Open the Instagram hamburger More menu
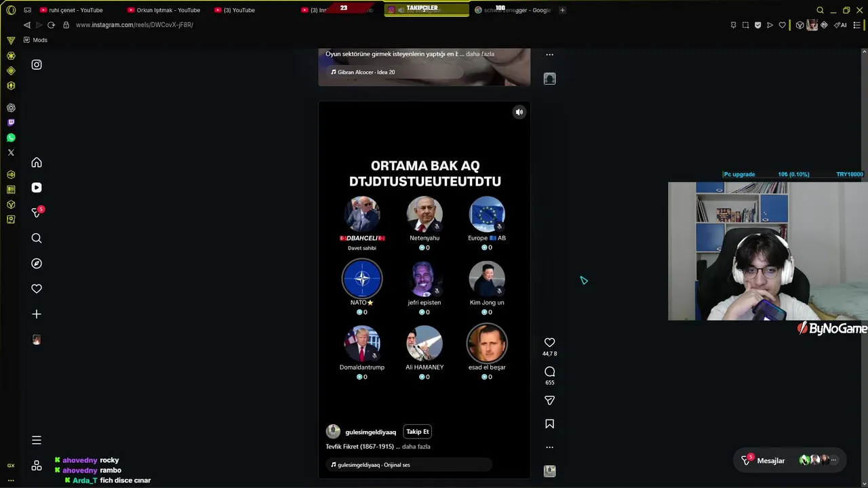868x488 pixels. click(37, 441)
